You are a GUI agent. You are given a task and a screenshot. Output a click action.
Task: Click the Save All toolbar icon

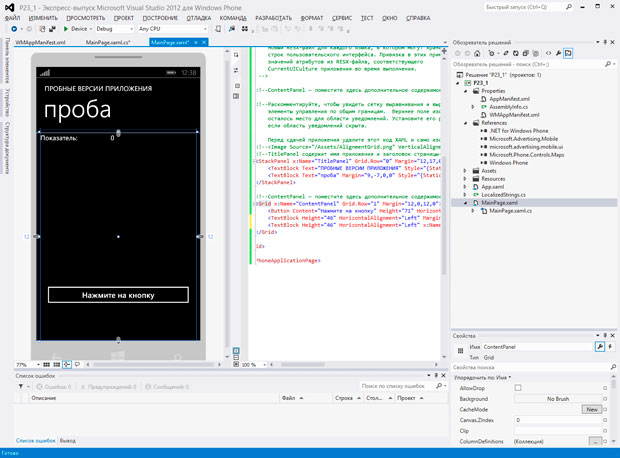52,29
